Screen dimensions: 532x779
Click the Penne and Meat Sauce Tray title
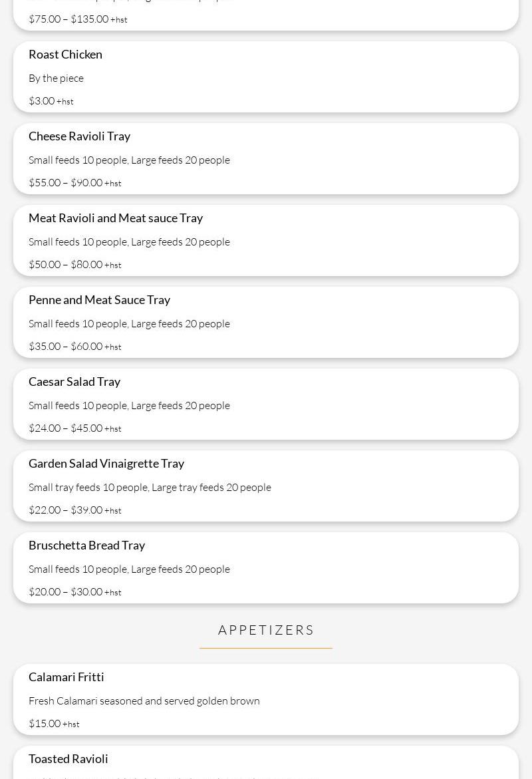click(x=99, y=300)
